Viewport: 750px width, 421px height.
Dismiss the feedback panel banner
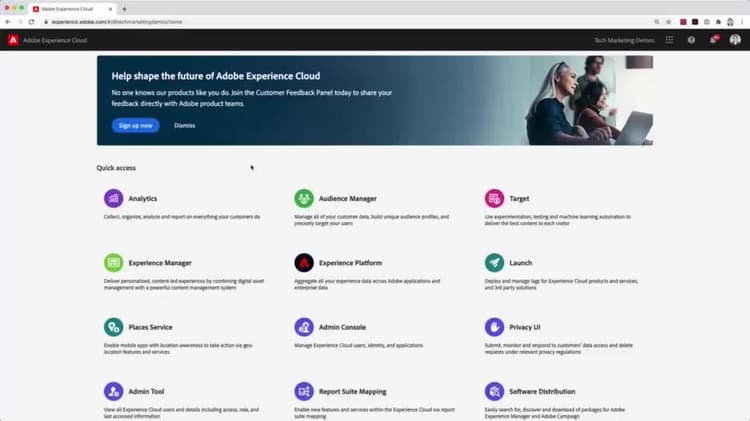(x=185, y=125)
